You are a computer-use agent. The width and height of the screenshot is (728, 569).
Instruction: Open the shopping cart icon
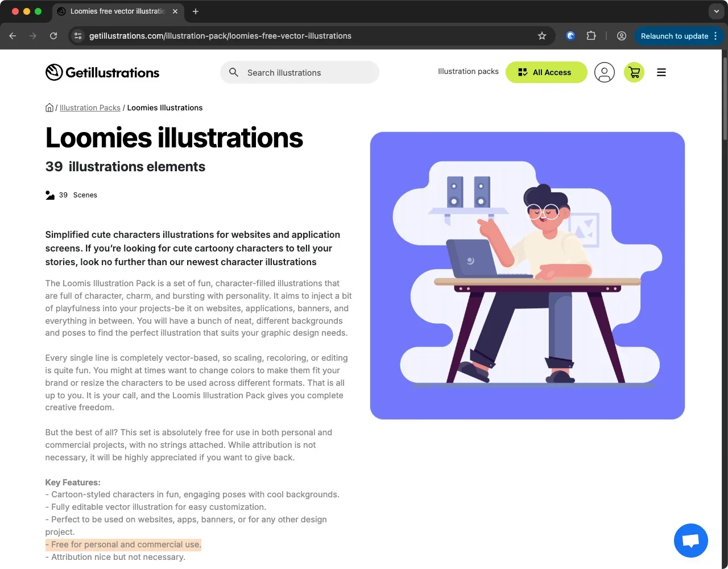634,72
